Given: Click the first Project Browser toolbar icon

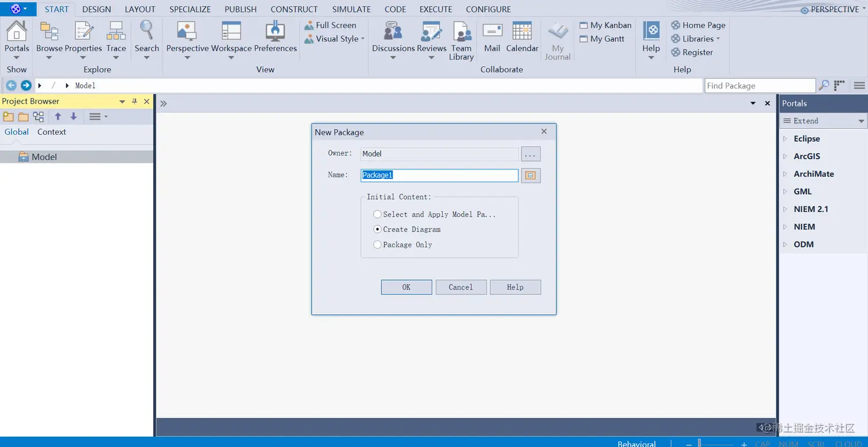Looking at the screenshot, I should pyautogui.click(x=8, y=116).
